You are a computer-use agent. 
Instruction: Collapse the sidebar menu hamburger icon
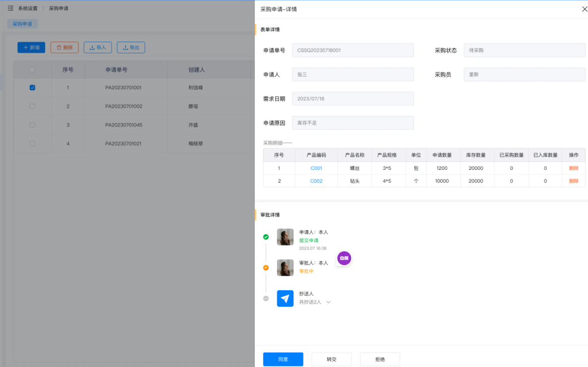pyautogui.click(x=10, y=8)
